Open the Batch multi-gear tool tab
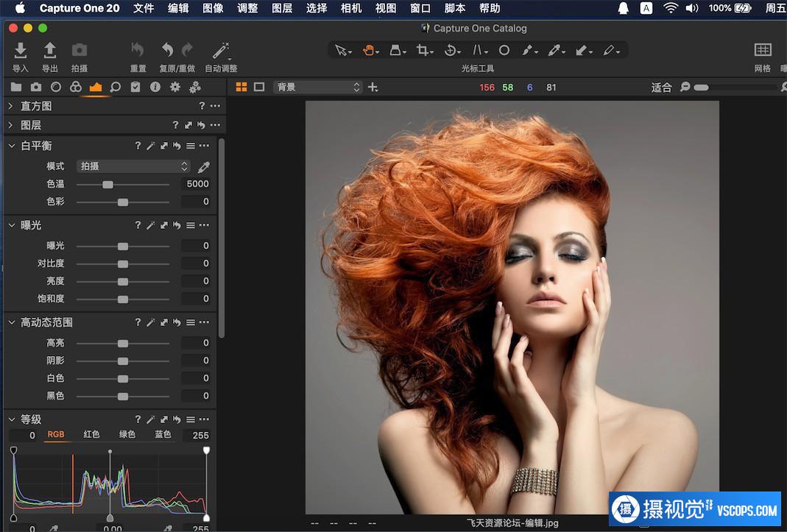The image size is (787, 532). point(195,87)
